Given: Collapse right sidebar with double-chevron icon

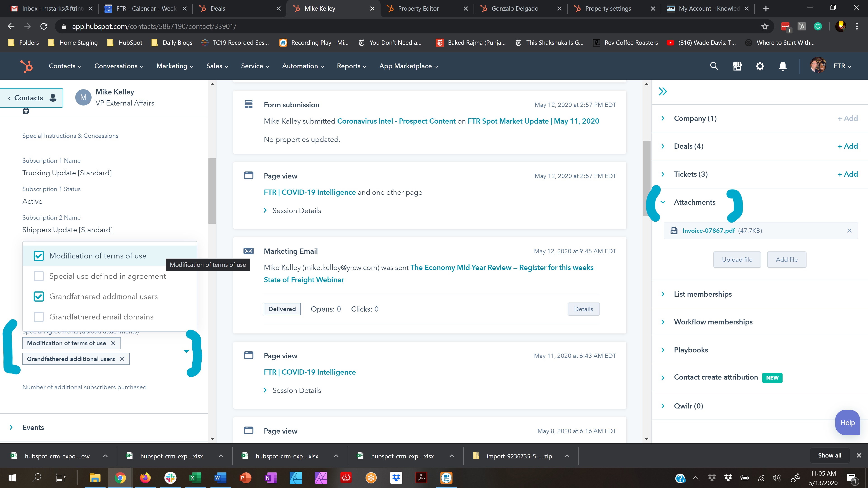Looking at the screenshot, I should 663,91.
